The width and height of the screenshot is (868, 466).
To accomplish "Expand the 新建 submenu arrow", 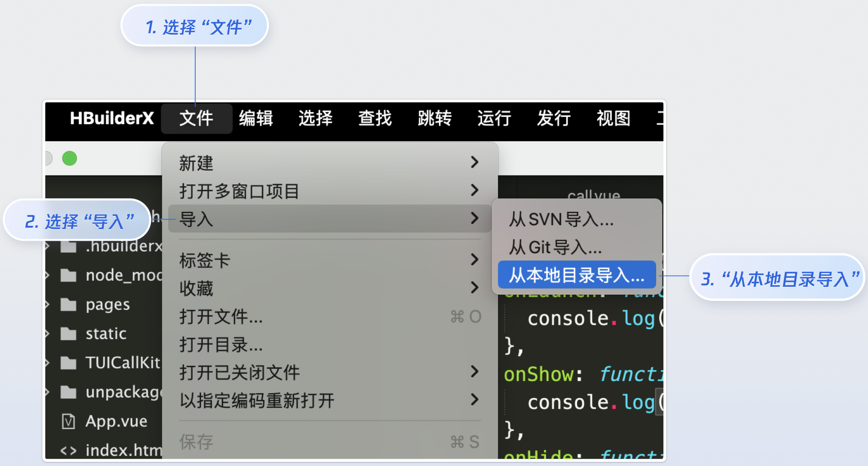I will 474,162.
